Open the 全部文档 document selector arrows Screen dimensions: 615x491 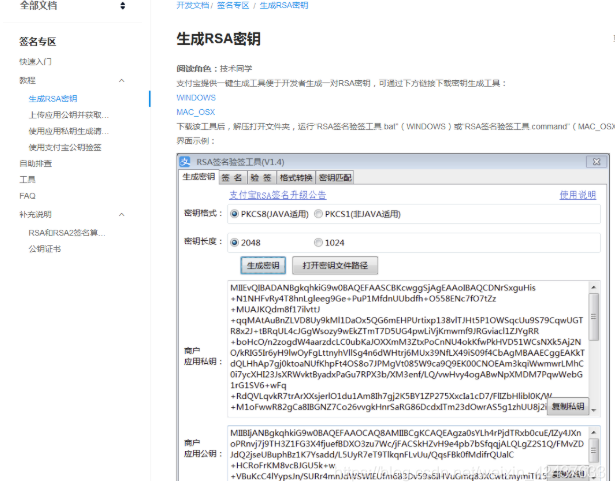[123, 5]
